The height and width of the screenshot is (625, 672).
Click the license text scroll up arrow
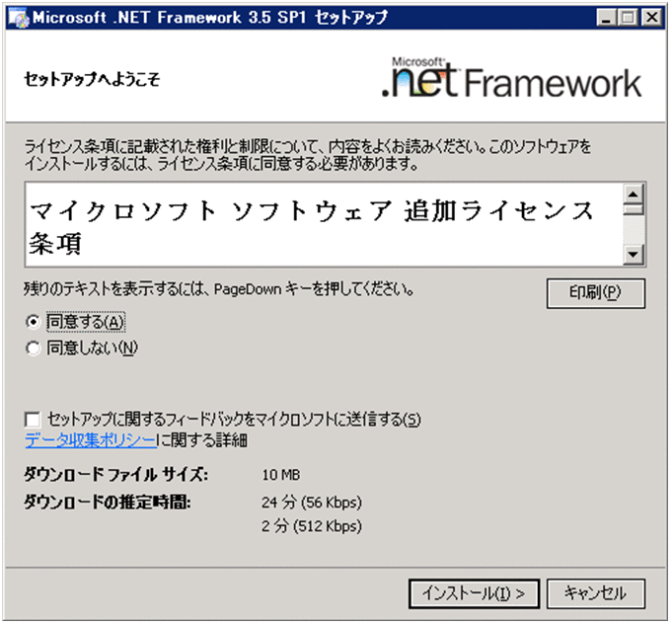coord(633,195)
